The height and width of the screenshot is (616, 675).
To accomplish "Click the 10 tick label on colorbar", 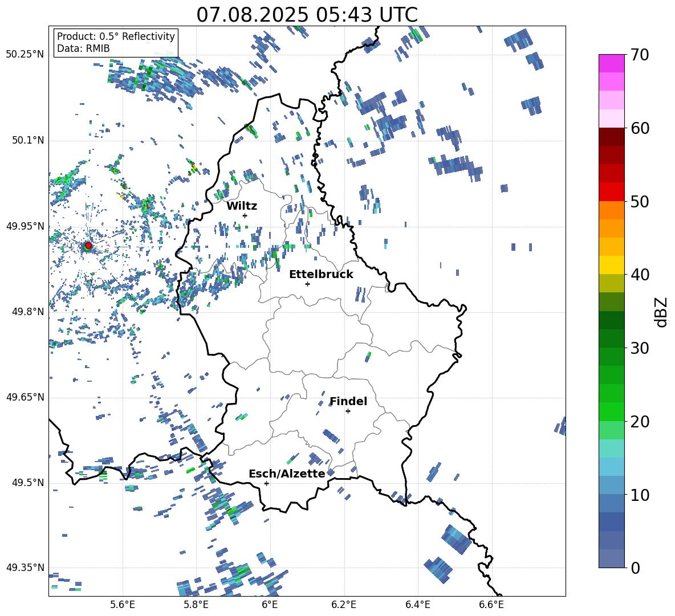I will click(x=640, y=495).
